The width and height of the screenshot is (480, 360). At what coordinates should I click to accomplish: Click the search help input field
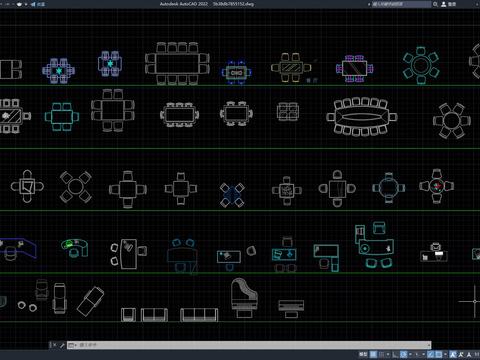[x=401, y=4]
